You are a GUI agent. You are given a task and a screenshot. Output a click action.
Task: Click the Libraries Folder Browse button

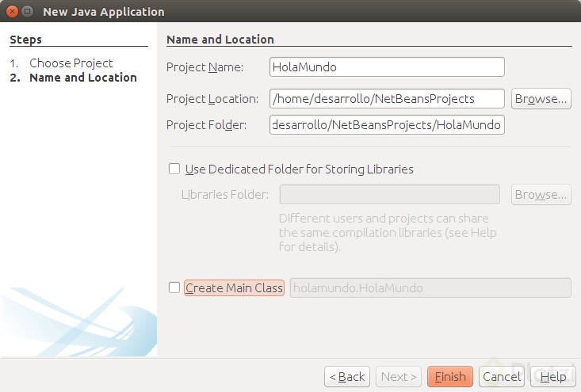(541, 194)
